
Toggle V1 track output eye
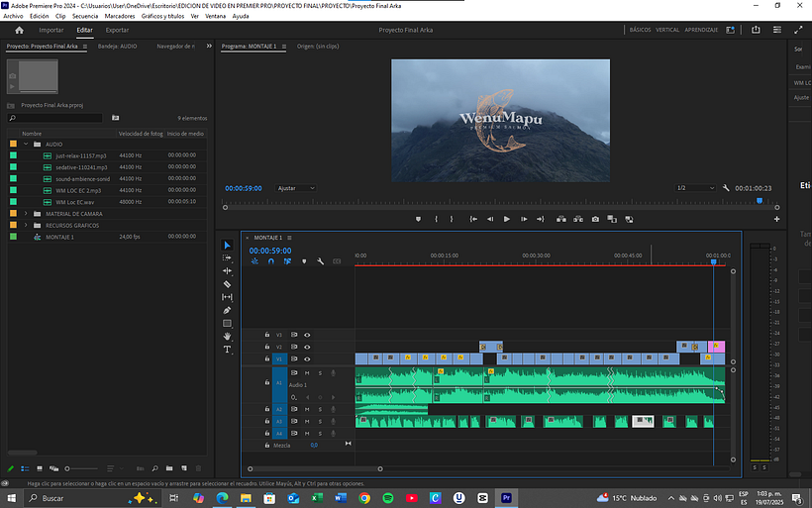(x=307, y=358)
